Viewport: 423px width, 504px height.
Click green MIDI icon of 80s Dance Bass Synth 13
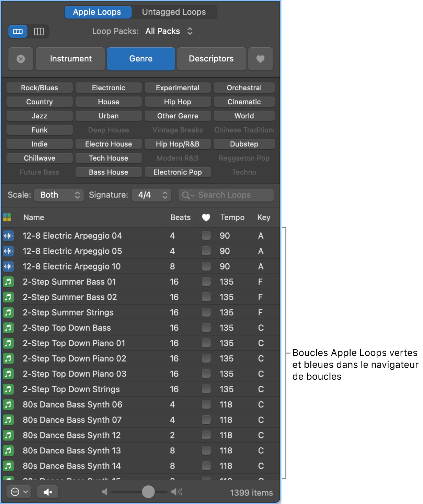pos(8,450)
